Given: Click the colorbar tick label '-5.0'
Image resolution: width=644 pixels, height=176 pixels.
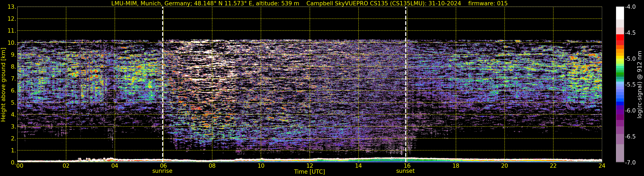Looking at the screenshot, I should [x=630, y=59].
